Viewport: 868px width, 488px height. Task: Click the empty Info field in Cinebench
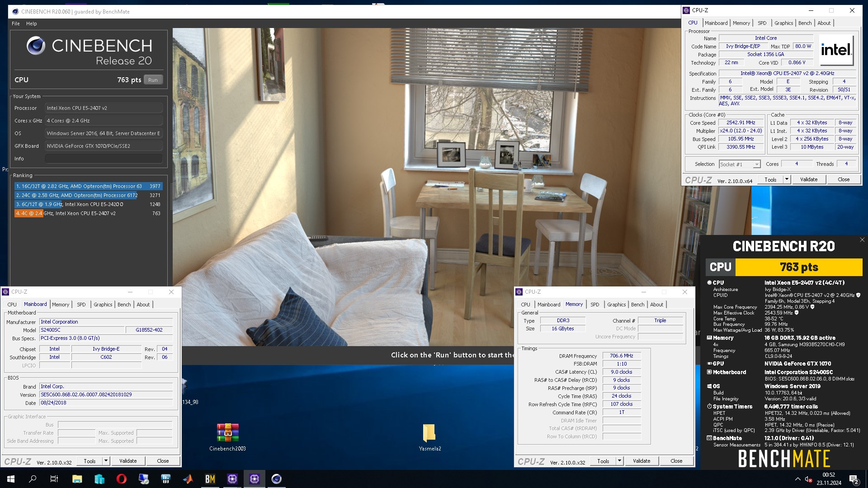click(x=104, y=159)
